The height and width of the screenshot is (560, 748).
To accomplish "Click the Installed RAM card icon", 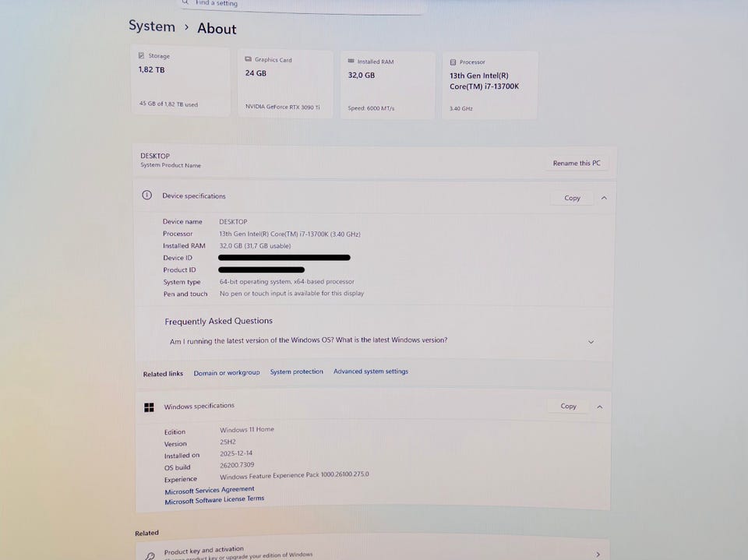I will [351, 61].
